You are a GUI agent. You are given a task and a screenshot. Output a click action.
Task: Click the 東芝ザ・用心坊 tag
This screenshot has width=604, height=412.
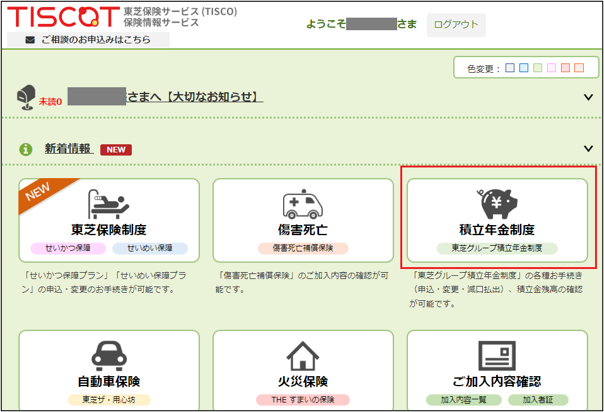[x=109, y=400]
